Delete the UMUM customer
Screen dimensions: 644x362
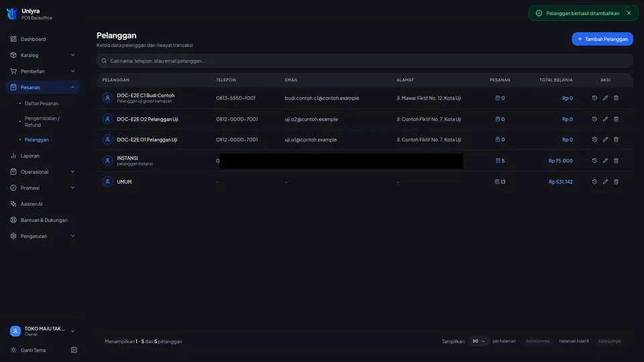616,182
